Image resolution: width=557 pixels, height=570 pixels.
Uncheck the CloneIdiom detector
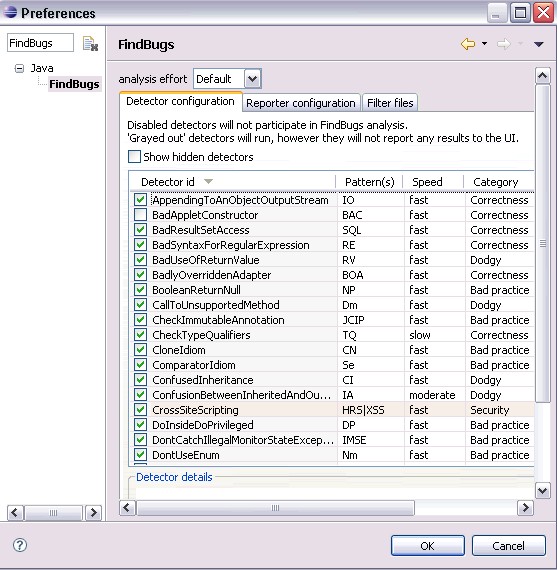point(140,349)
